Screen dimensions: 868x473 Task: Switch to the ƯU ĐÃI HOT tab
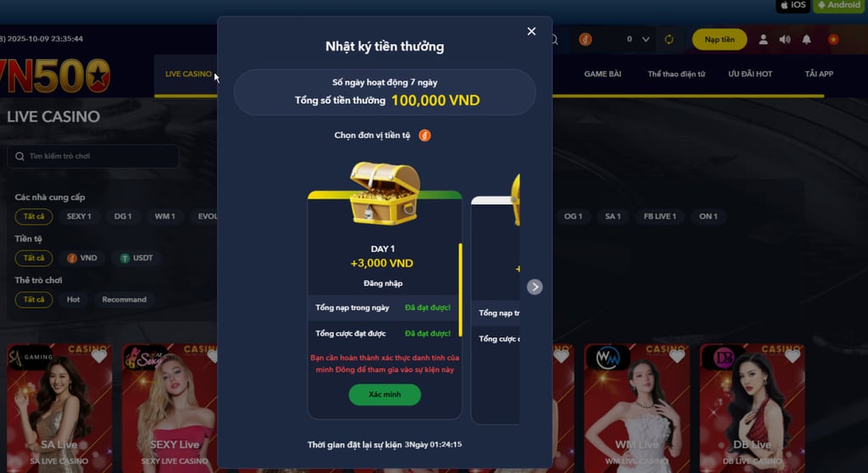click(x=749, y=74)
